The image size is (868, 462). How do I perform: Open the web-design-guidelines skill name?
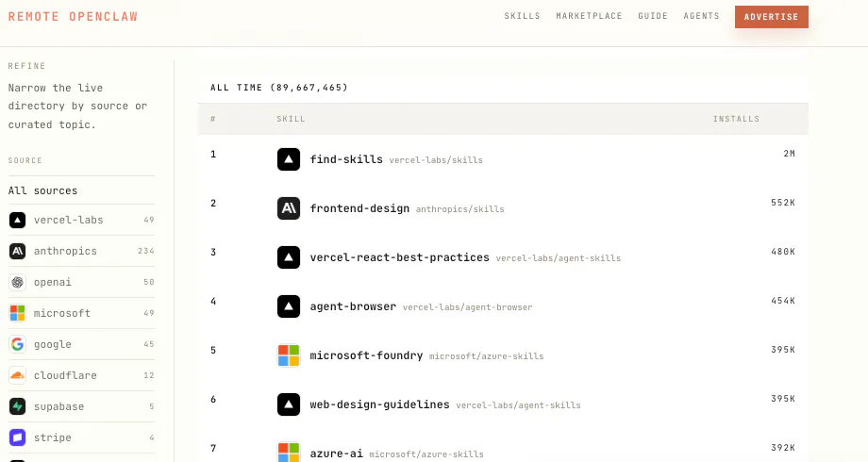[379, 404]
